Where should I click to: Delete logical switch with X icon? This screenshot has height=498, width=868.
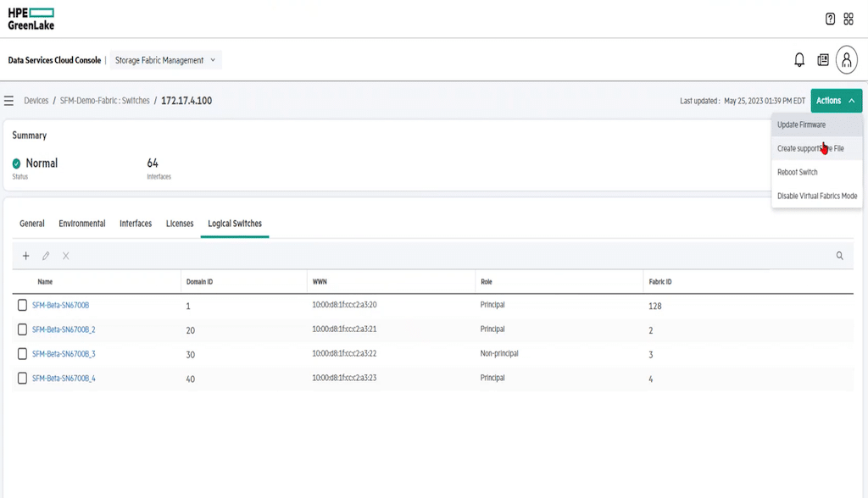pyautogui.click(x=66, y=256)
